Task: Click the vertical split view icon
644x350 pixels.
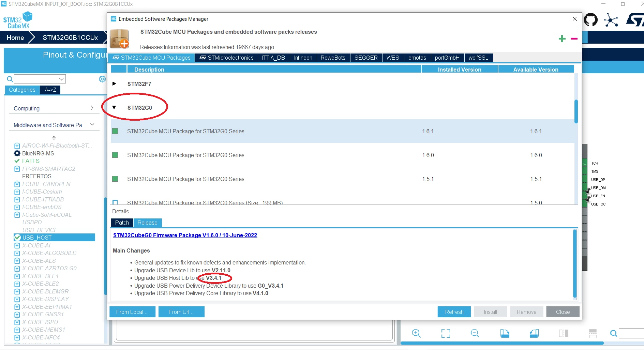Action: [x=564, y=333]
